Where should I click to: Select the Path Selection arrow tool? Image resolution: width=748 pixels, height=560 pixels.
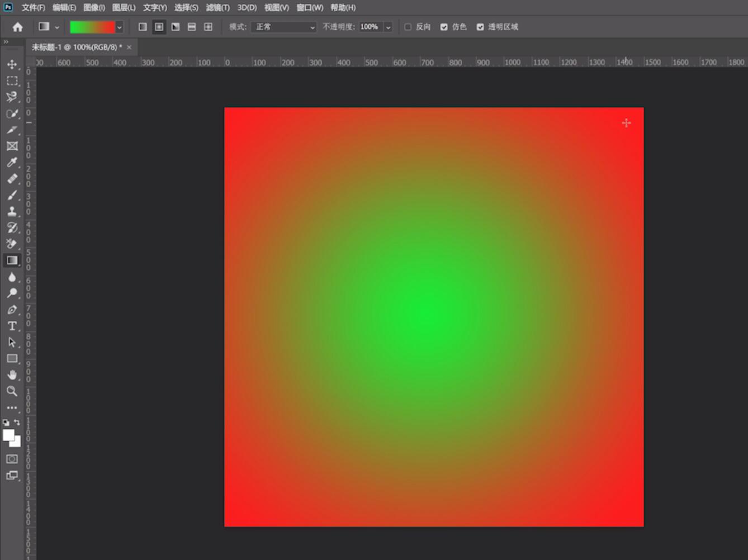(x=12, y=342)
